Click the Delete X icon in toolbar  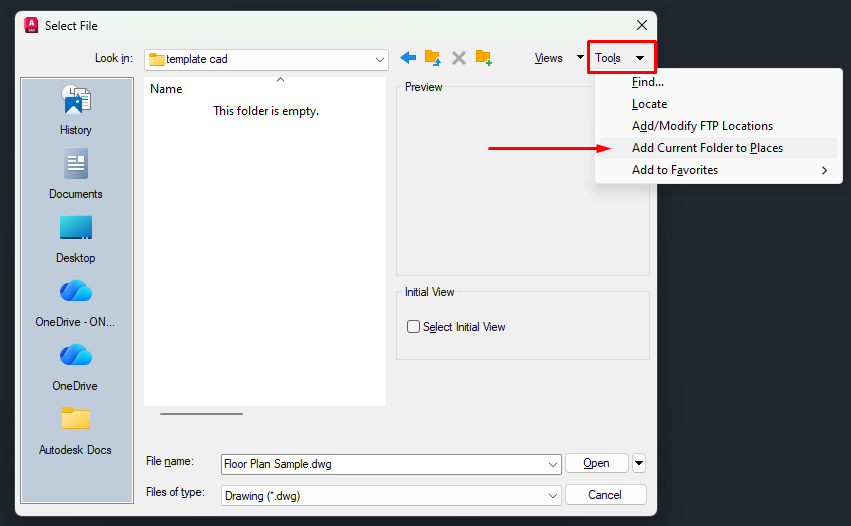[x=459, y=58]
